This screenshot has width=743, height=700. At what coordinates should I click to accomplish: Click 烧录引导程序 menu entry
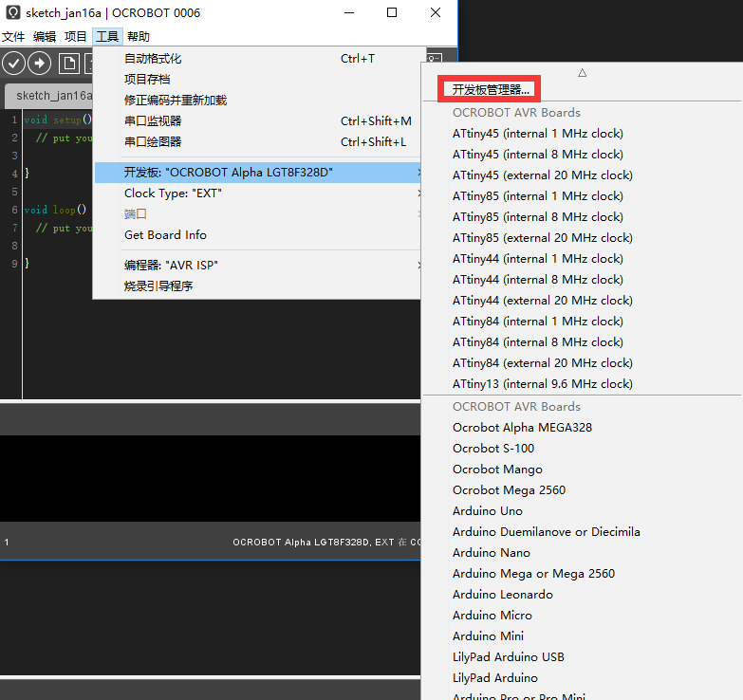[258, 286]
